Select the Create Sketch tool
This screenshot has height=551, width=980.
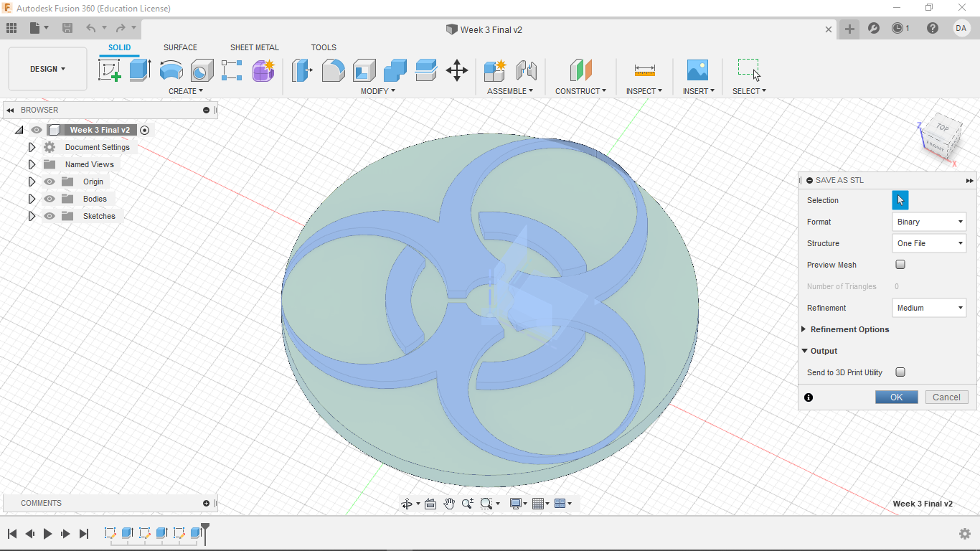109,70
